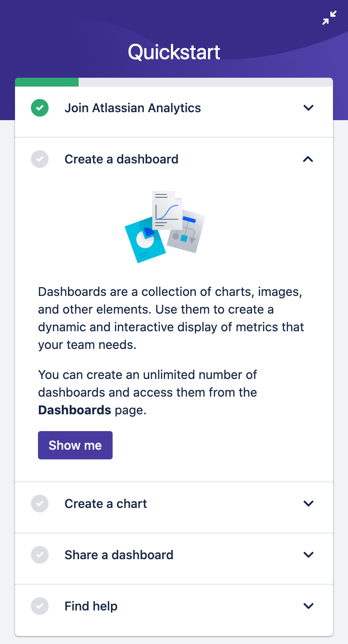Expand the Create a chart chevron
348x644 pixels.
point(308,504)
